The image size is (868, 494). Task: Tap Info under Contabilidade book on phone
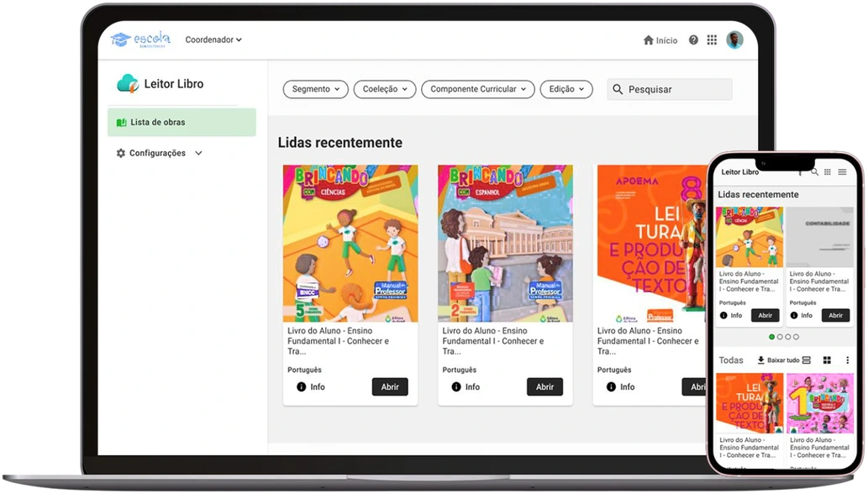[801, 315]
